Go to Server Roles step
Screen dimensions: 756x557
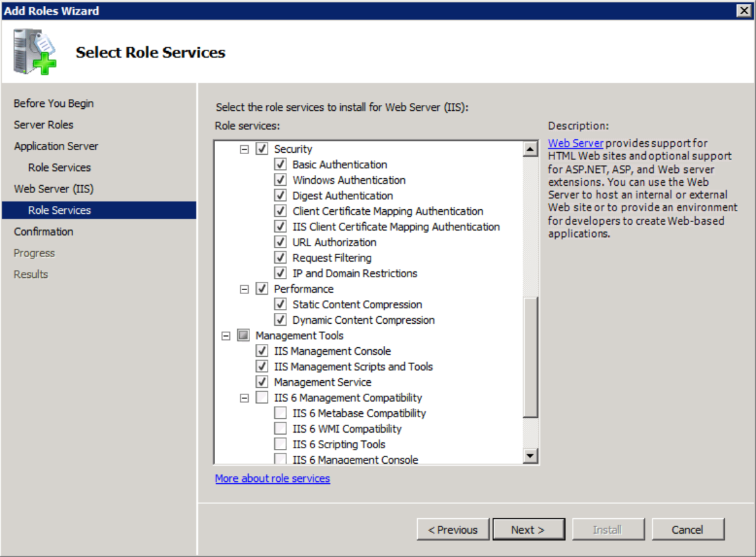(x=43, y=125)
